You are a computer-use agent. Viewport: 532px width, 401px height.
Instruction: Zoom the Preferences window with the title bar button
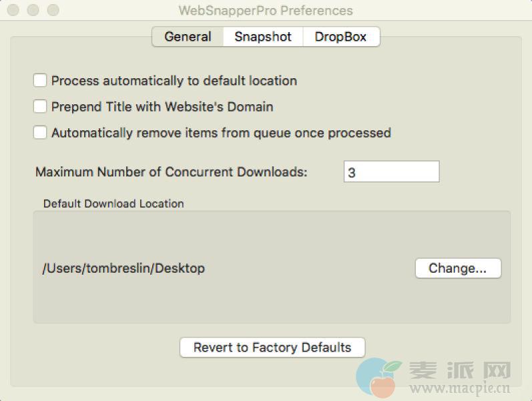point(53,11)
